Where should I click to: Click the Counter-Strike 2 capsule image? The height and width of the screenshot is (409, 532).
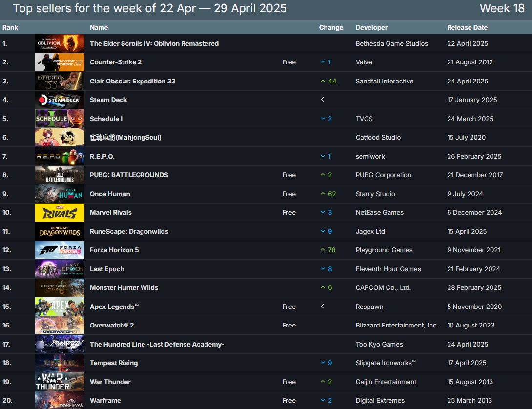pos(60,62)
